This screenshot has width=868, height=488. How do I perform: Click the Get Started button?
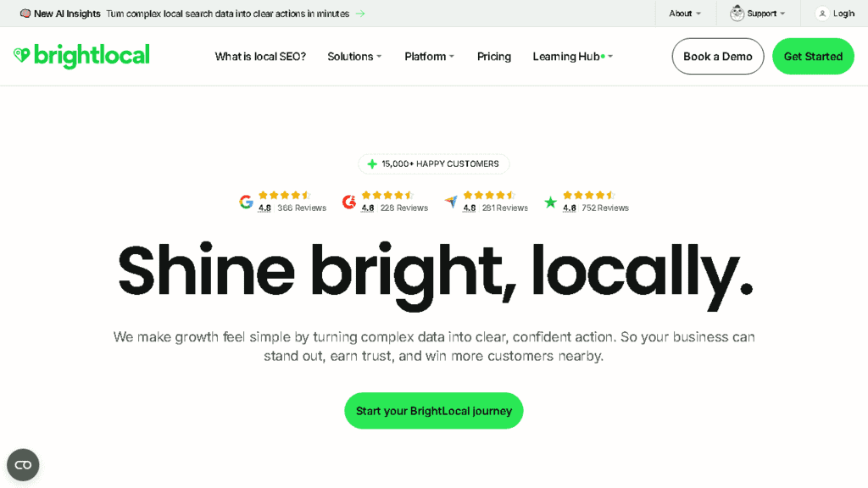[813, 57]
